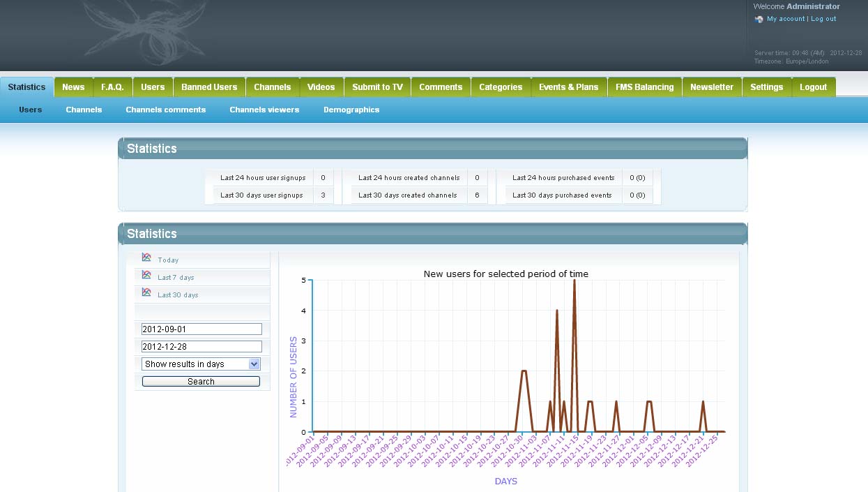Open the Events & Plans tab
Viewport: 868px width, 492px height.
click(568, 87)
